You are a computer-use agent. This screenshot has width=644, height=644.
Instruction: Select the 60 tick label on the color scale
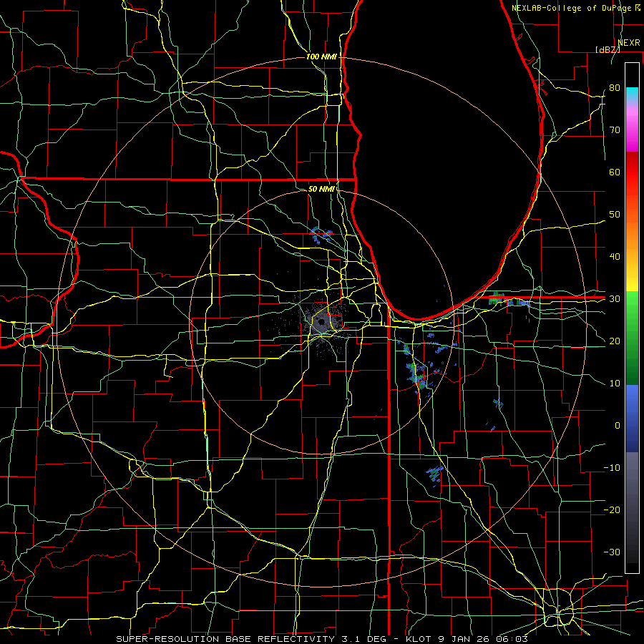point(615,172)
